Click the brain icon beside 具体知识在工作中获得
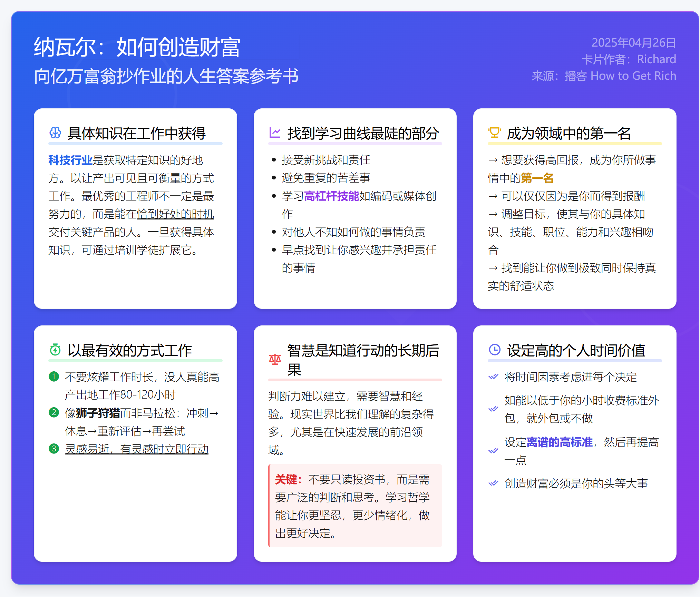Image resolution: width=700 pixels, height=597 pixels. pyautogui.click(x=55, y=133)
